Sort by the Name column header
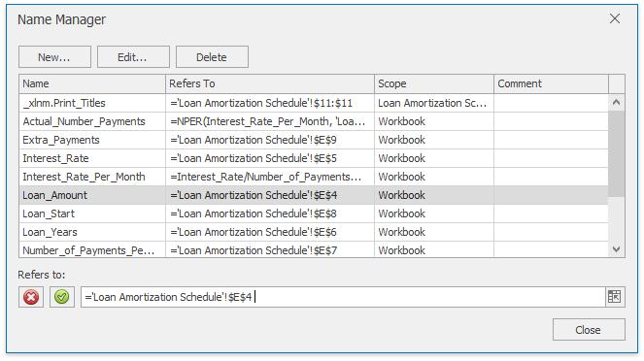 (92, 83)
